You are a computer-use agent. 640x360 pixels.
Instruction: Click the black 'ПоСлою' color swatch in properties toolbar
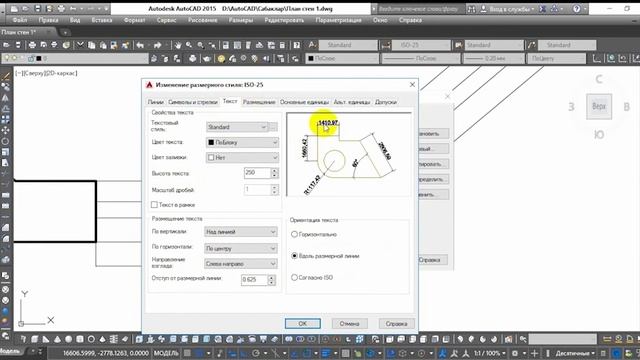(x=311, y=59)
